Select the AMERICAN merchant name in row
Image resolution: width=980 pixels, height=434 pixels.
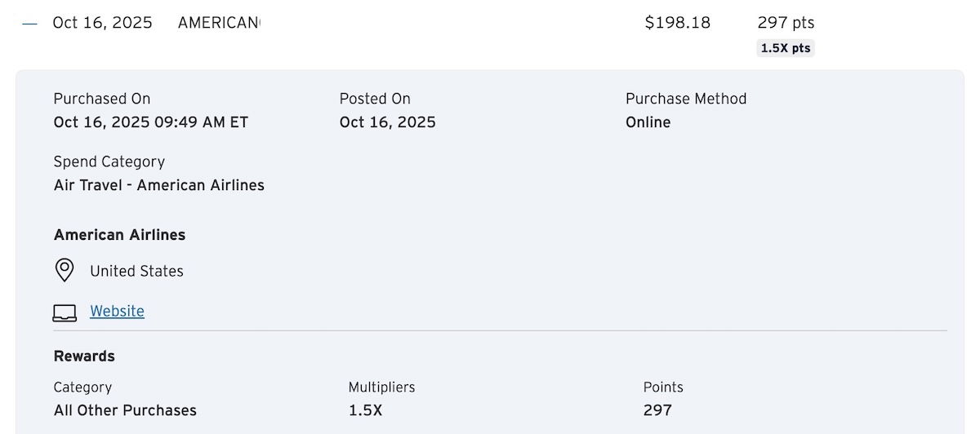[219, 23]
